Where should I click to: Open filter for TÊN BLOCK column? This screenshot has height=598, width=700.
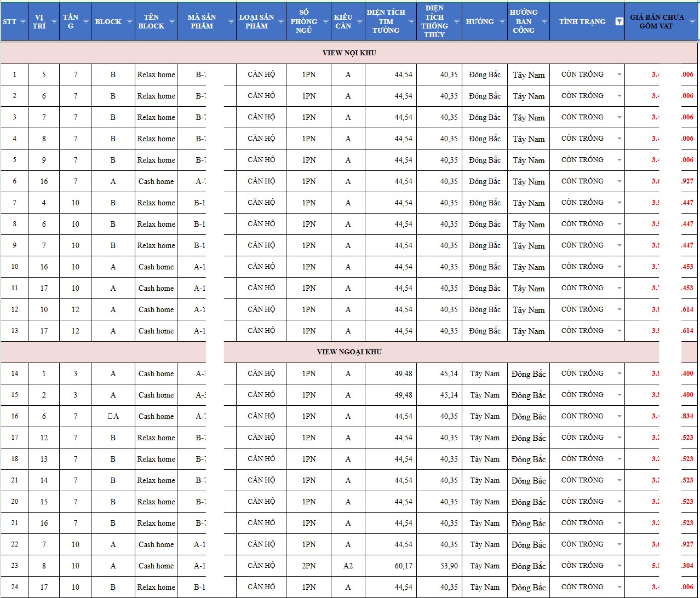[x=171, y=22]
